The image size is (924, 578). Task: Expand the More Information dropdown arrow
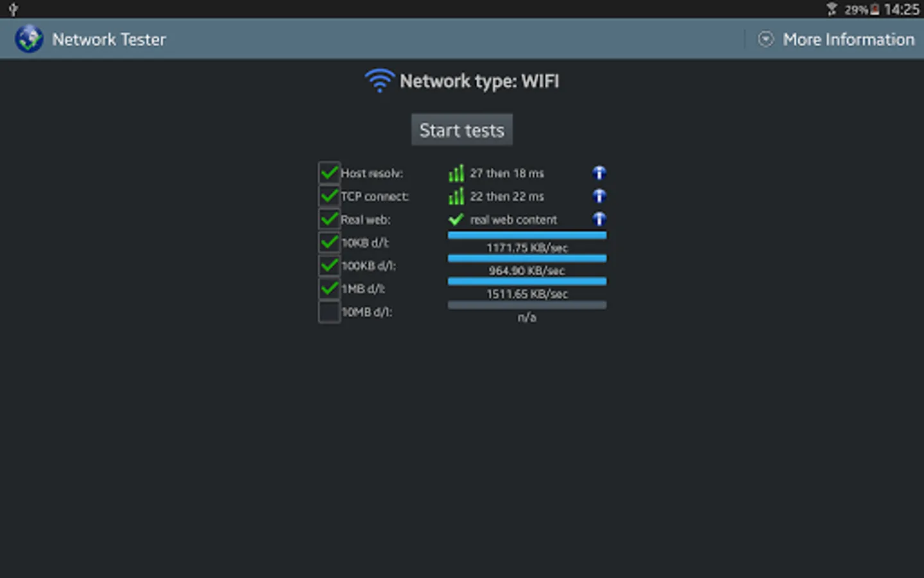coord(766,39)
